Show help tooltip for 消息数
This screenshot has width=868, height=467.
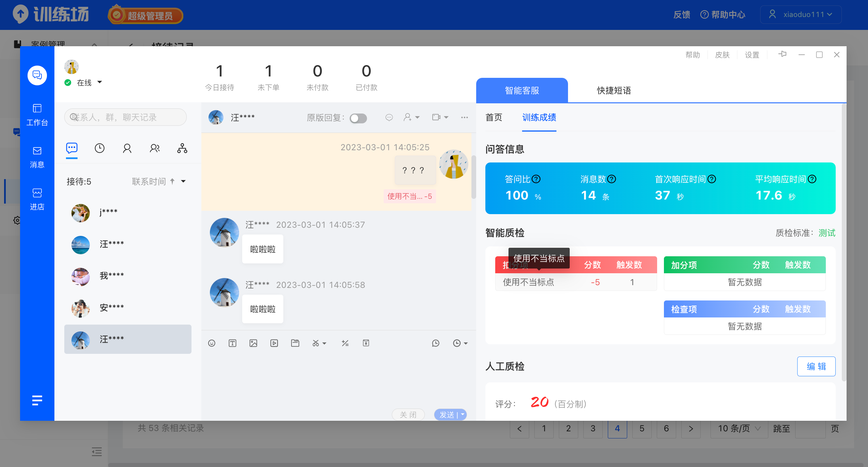(612, 179)
